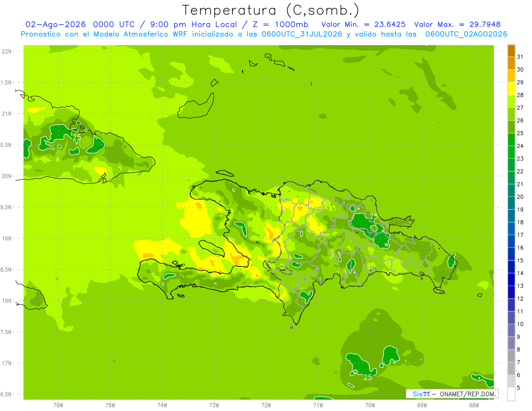Image resolution: width=532 pixels, height=411 pixels.
Task: Click the contour label 25 over northeastern Dominican Republic
Action: 374,216
